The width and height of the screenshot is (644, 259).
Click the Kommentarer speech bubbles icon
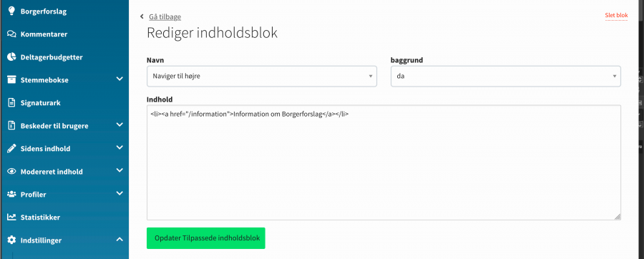[11, 34]
